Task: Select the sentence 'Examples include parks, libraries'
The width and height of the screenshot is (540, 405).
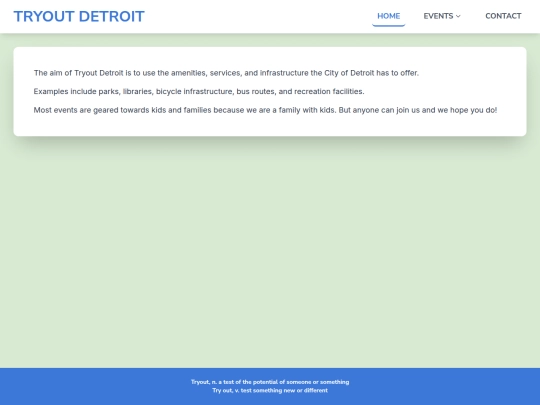Action: tap(199, 92)
